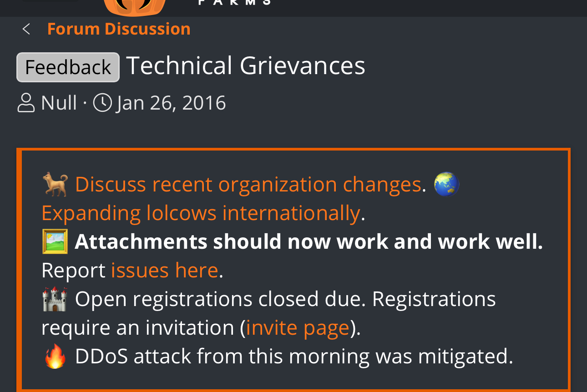
Task: Click the framed picture emoji
Action: [55, 241]
